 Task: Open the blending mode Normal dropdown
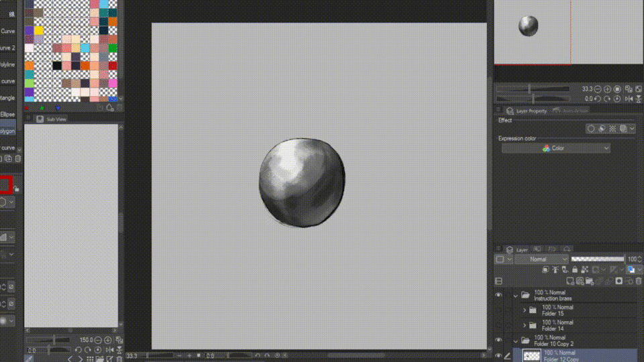click(541, 259)
